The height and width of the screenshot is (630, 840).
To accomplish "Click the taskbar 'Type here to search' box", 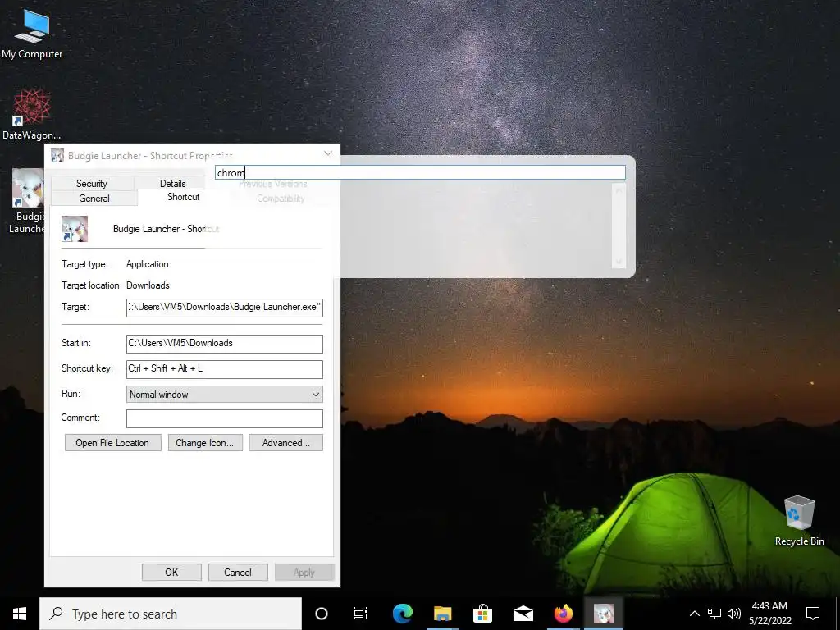I will click(x=171, y=614).
